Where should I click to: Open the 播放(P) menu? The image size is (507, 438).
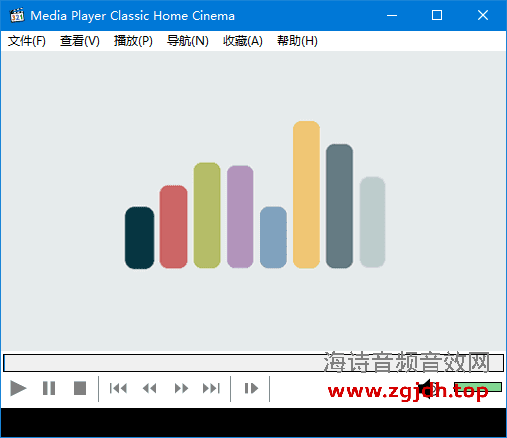133,41
